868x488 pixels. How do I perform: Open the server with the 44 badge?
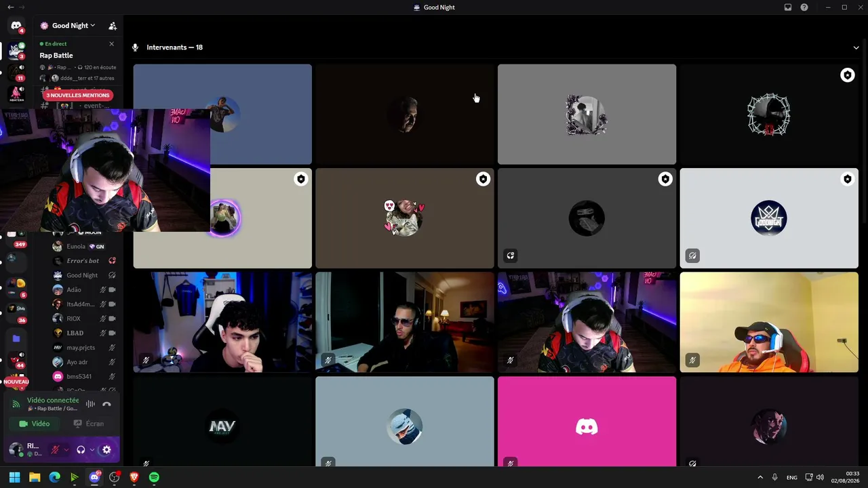[16, 359]
